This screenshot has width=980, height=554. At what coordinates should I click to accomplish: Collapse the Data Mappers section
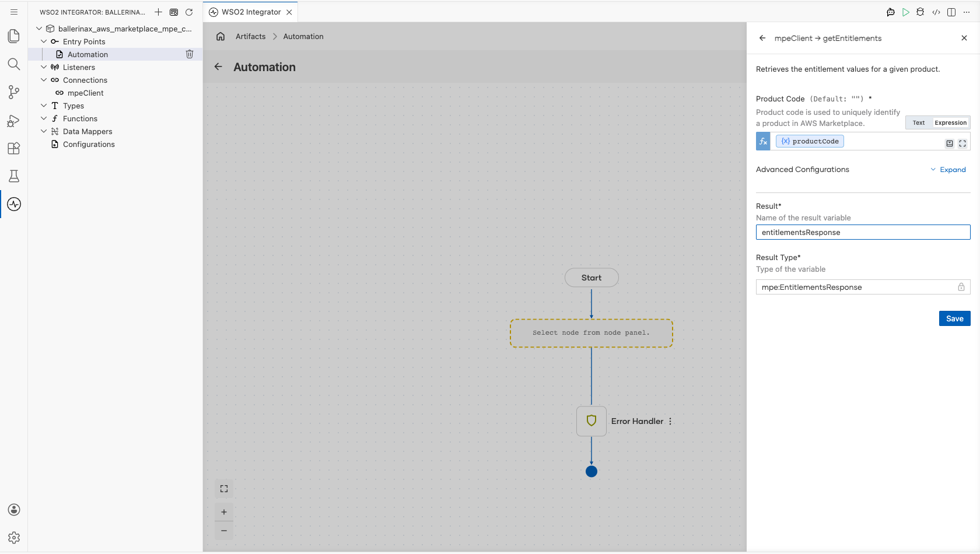pos(44,131)
